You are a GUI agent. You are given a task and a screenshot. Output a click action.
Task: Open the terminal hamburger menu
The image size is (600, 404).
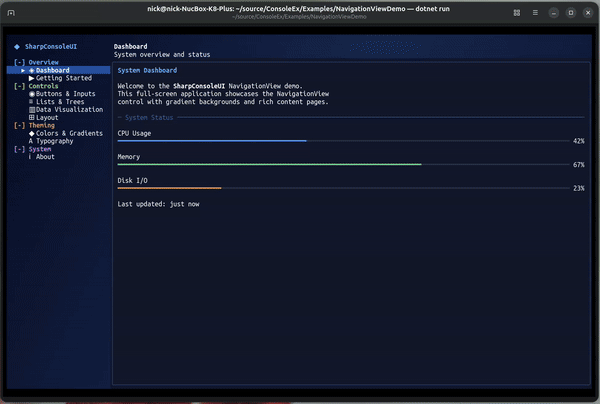(x=535, y=13)
